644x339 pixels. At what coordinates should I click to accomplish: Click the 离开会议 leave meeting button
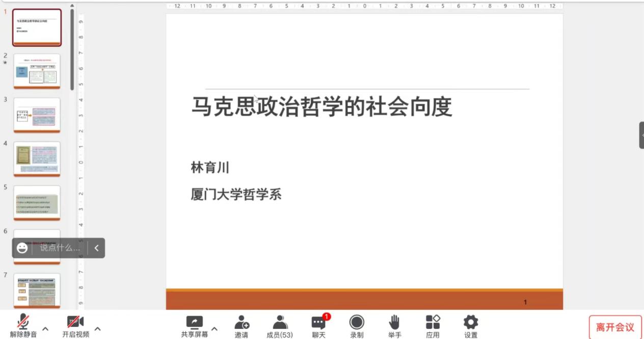pyautogui.click(x=615, y=327)
